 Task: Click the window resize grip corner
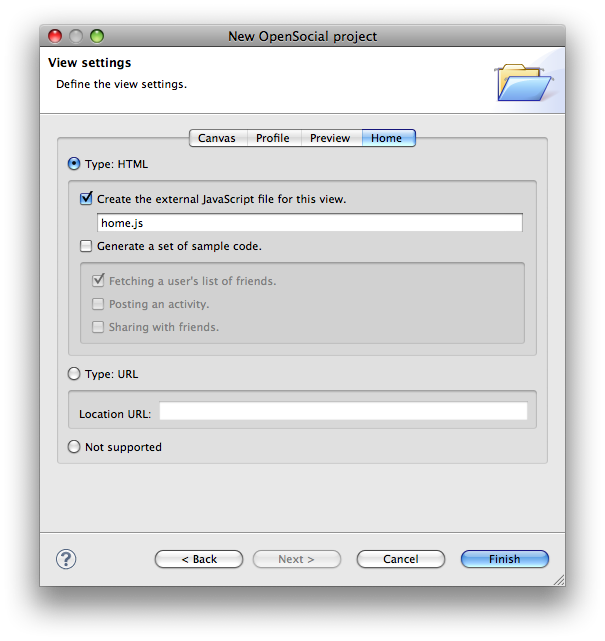tap(559, 580)
